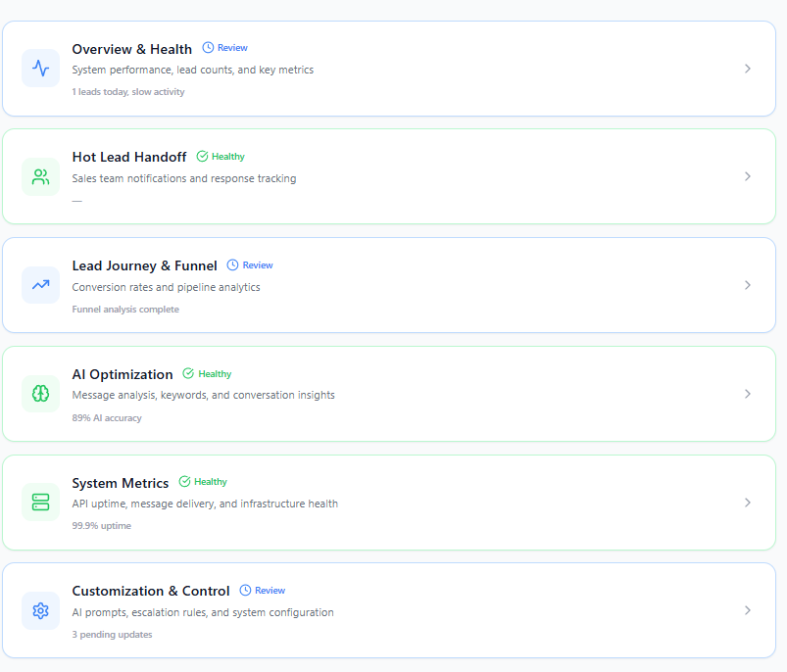Click the 3 pending updates text
This screenshot has height=672, width=787.
[112, 635]
